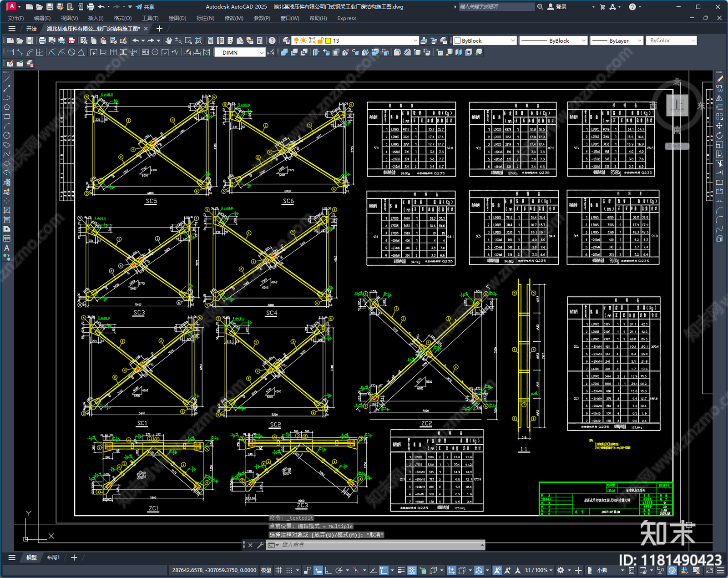
Task: Toggle Ortho mode in status bar
Action: pos(329,570)
